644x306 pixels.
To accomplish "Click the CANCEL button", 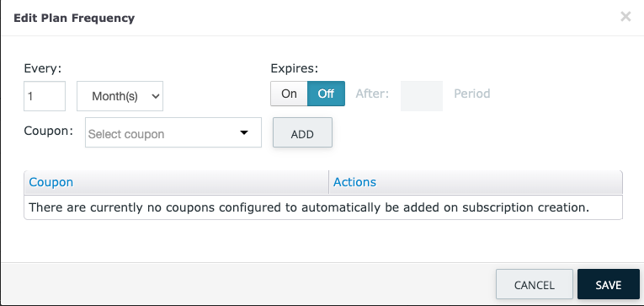I will (x=535, y=284).
